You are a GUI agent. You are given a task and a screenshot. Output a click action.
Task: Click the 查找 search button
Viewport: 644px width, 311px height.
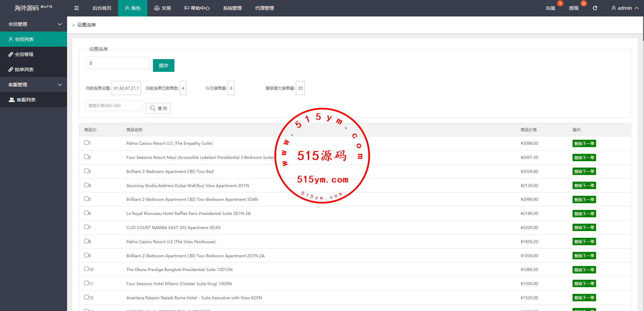(158, 108)
